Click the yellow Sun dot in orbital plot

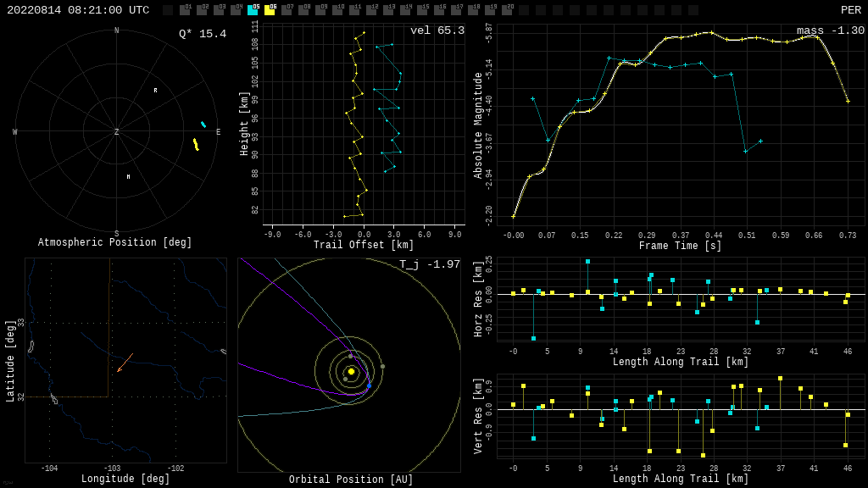pyautogui.click(x=351, y=371)
